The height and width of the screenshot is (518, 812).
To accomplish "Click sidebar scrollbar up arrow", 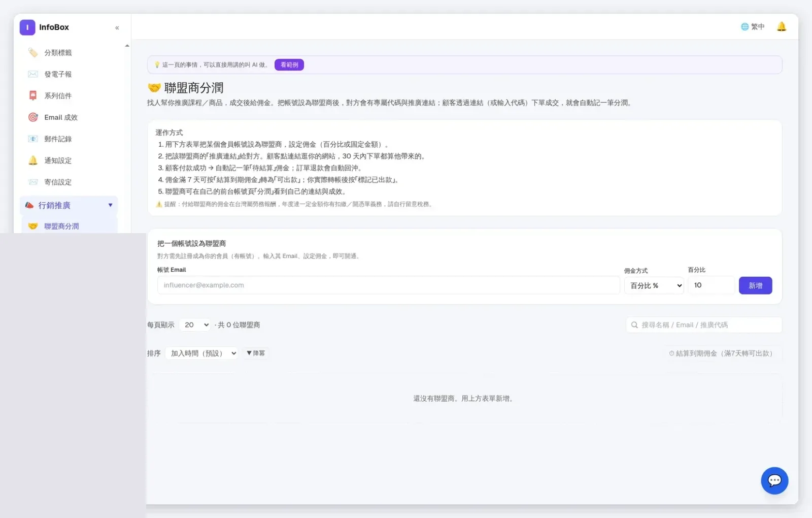I will 127,46.
